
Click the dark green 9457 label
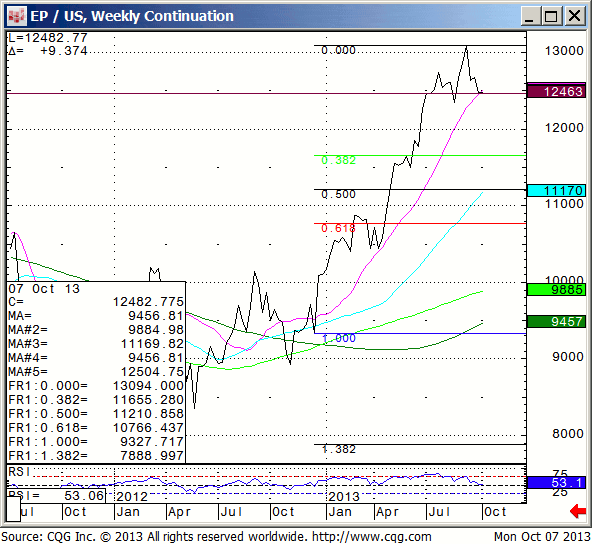click(x=556, y=322)
